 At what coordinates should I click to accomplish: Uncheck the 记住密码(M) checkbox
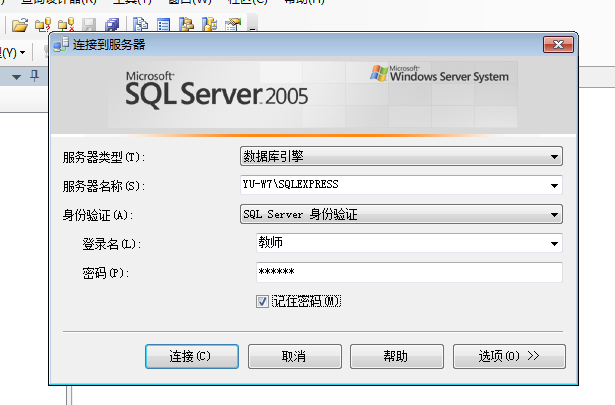tap(262, 301)
